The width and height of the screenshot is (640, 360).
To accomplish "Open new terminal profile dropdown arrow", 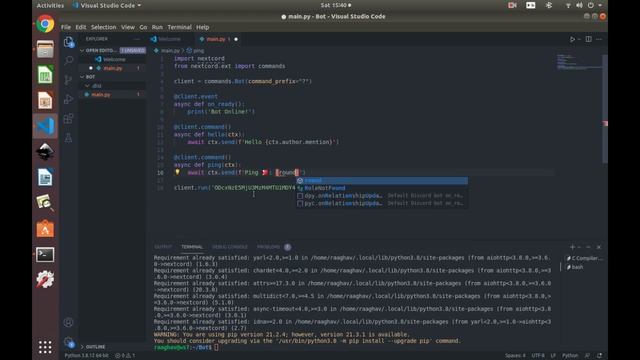I will pos(579,247).
